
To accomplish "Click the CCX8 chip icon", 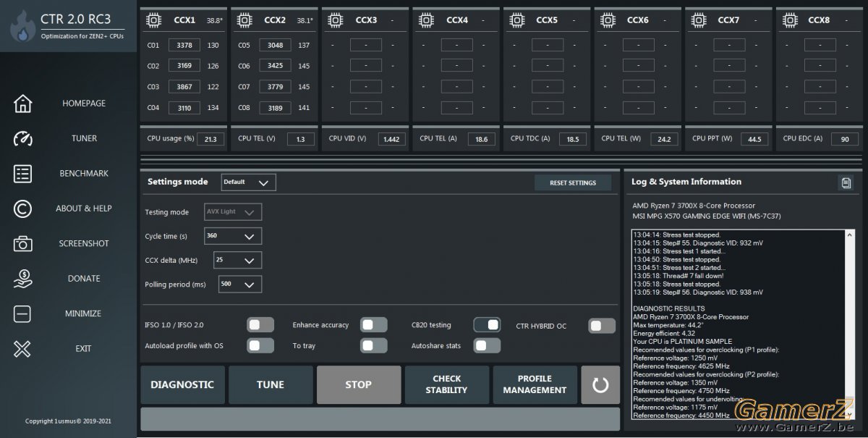I will (x=790, y=20).
